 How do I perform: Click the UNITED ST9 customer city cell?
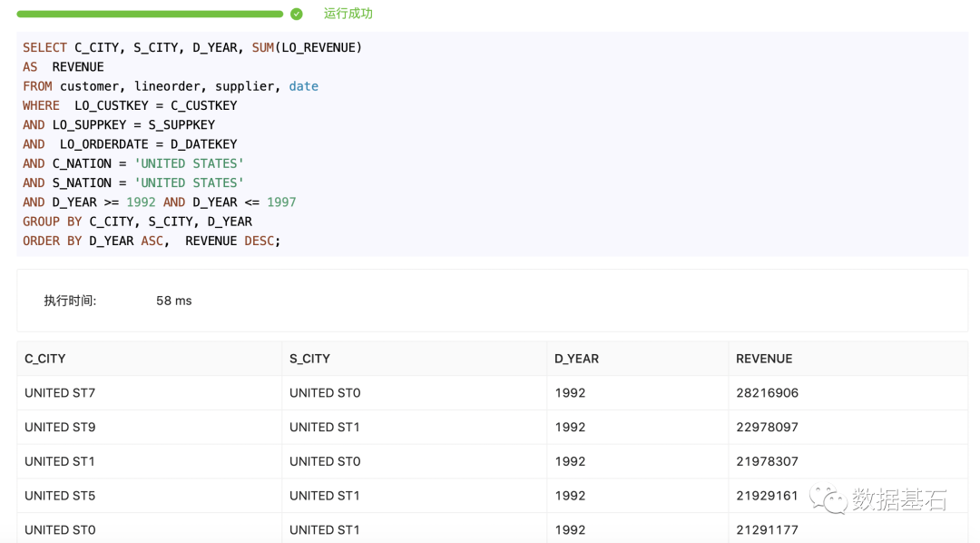click(60, 428)
